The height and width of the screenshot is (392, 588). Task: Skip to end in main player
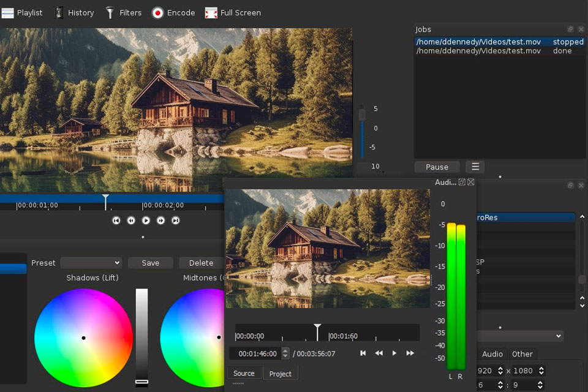[x=175, y=221]
